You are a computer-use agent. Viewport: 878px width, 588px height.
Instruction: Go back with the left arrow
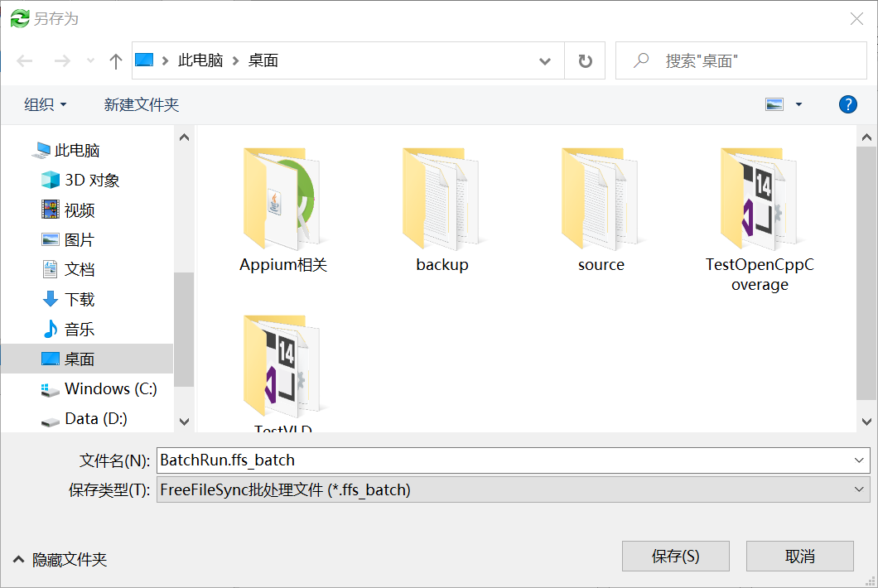[25, 60]
